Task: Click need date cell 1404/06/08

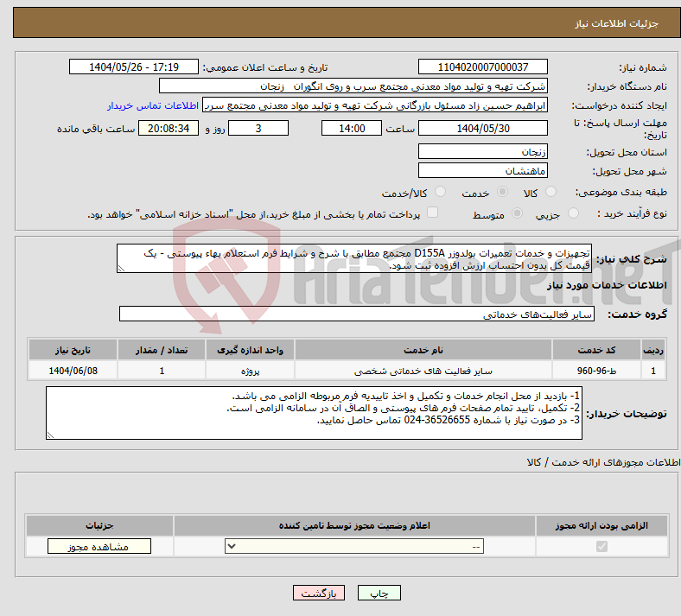Action: coord(73,371)
